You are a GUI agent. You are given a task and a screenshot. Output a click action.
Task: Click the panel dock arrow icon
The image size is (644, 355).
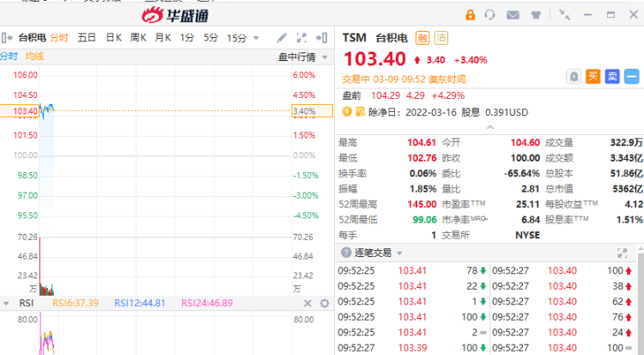[x=321, y=38]
